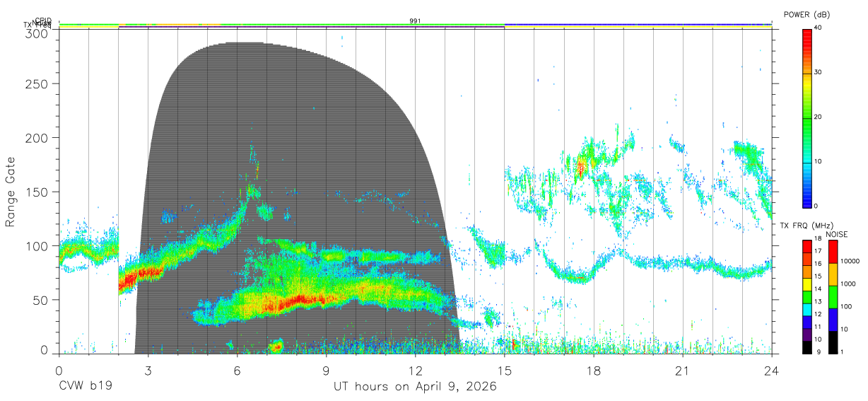Click the x-axis tick label '18' under the plot
The height and width of the screenshot is (401, 868).
click(594, 371)
